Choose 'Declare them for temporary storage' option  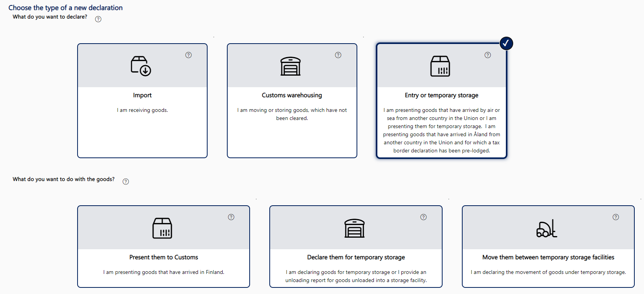356,262
